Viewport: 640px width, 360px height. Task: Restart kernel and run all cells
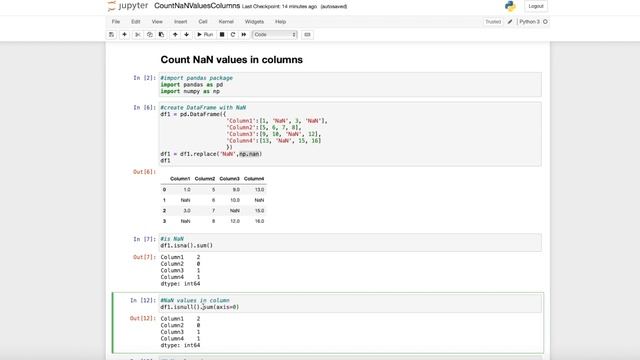(x=244, y=35)
